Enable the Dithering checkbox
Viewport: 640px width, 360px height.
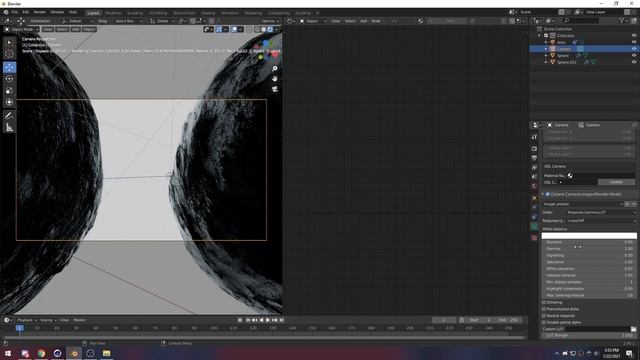pos(544,302)
